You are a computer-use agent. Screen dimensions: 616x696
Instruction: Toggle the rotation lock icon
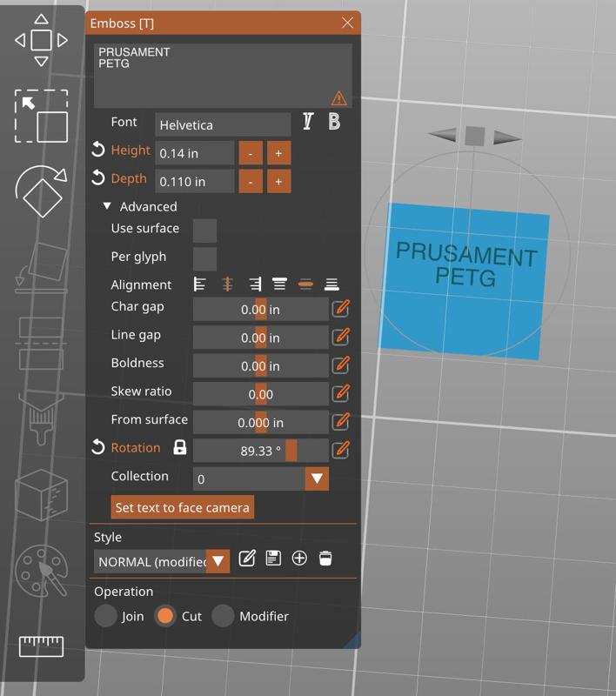pos(180,447)
